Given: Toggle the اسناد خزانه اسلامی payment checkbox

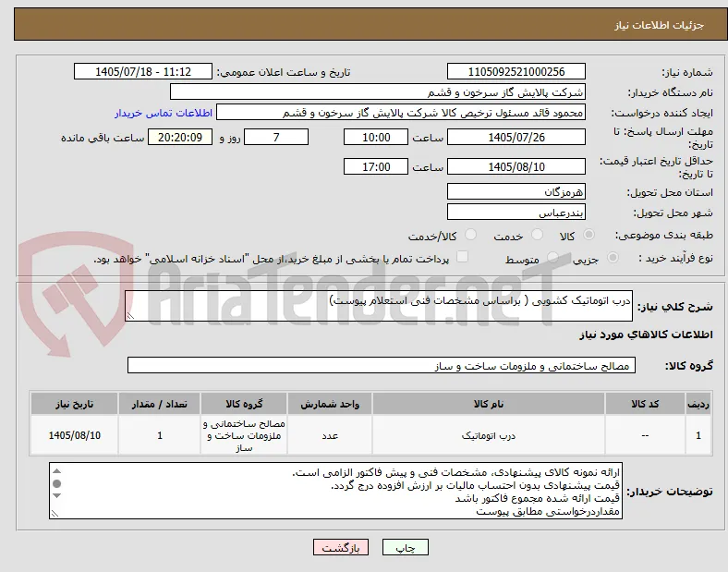Looking at the screenshot, I should point(463,257).
